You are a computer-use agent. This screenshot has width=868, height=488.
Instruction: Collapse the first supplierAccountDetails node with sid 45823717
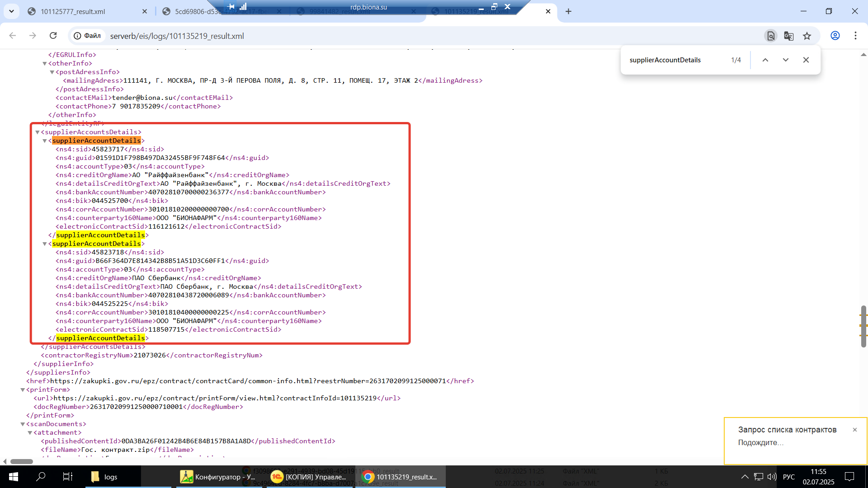[x=45, y=141]
